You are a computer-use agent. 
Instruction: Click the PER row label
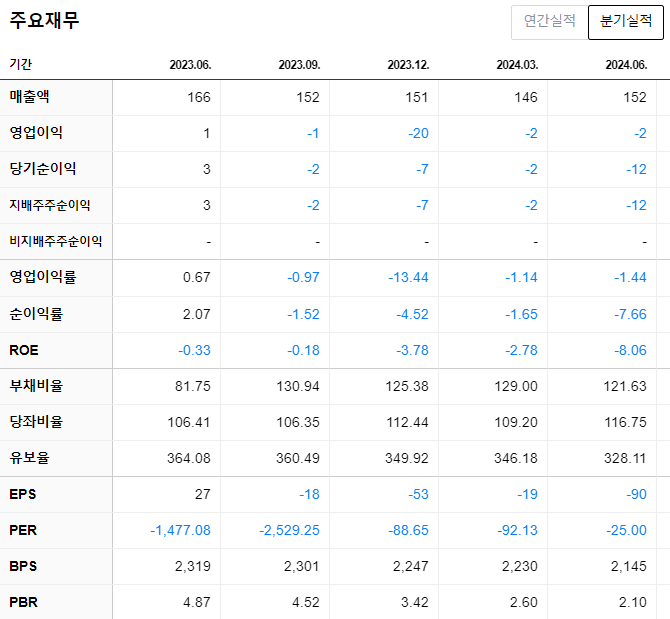(23, 530)
